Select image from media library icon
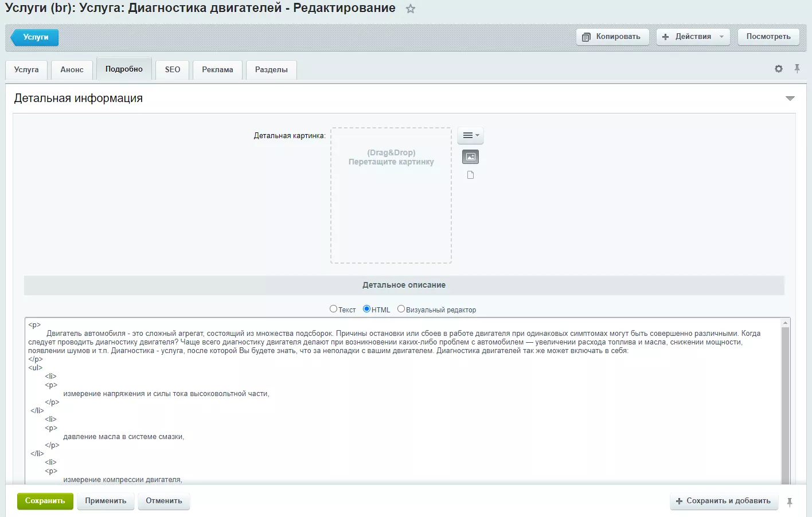812x517 pixels. click(470, 156)
